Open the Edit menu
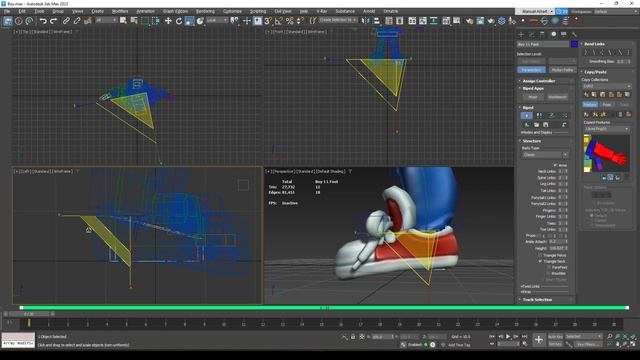Image resolution: width=640 pixels, height=360 pixels. click(22, 11)
